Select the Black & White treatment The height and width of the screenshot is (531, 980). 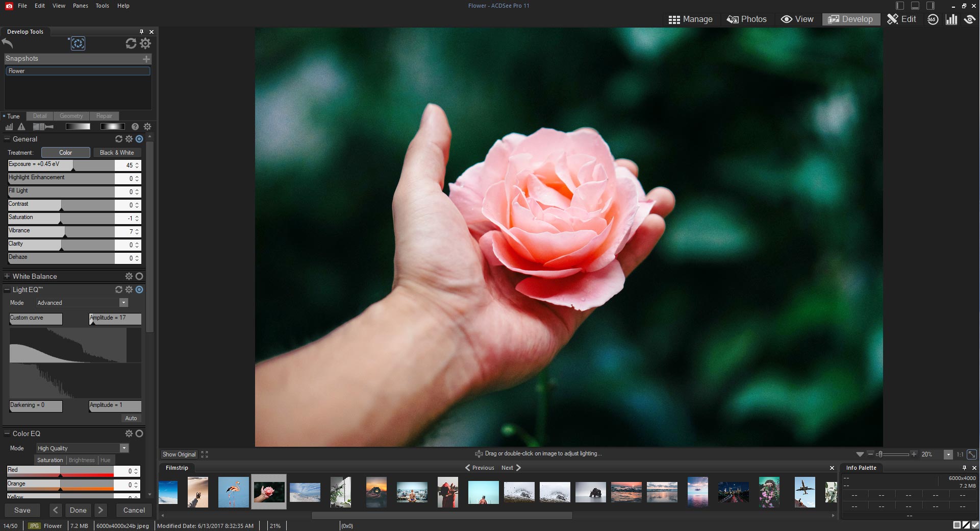117,153
